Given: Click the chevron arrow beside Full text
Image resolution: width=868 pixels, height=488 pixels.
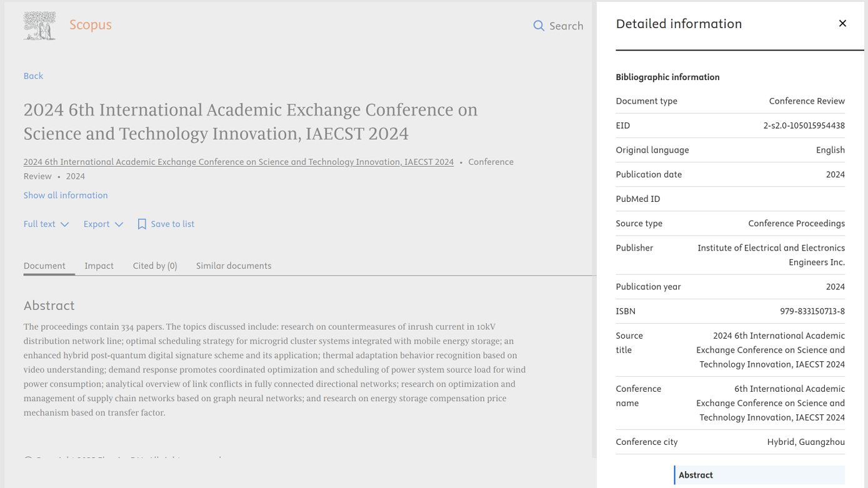Looking at the screenshot, I should (x=64, y=224).
